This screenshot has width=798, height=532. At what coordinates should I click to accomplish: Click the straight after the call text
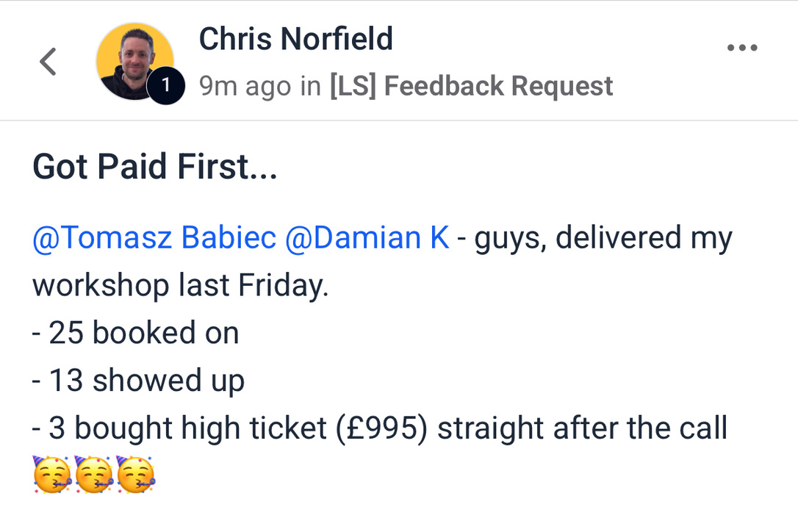[582, 428]
